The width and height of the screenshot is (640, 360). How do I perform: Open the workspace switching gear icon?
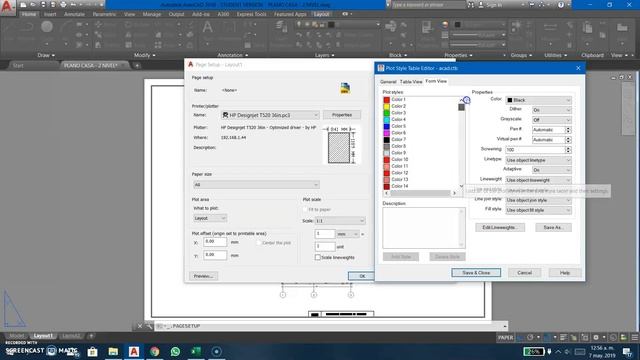pos(596,338)
